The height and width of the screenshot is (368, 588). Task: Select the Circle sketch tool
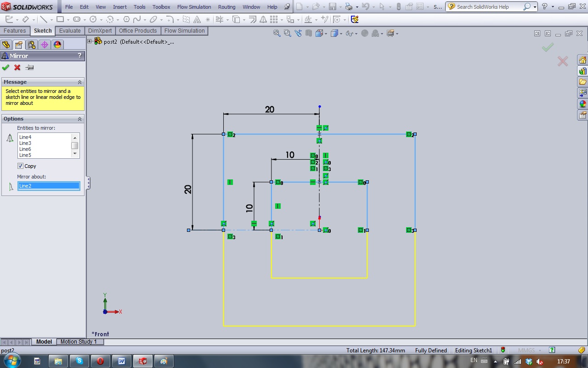[x=93, y=19]
